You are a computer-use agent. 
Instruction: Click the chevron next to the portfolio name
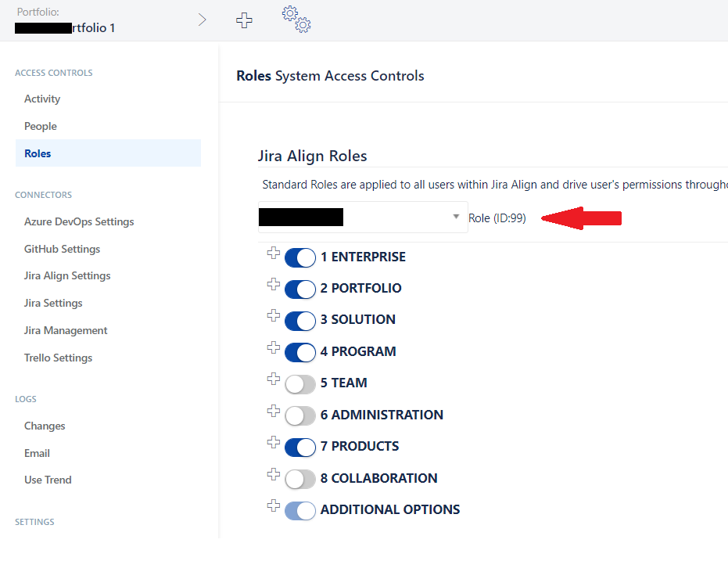click(x=202, y=20)
